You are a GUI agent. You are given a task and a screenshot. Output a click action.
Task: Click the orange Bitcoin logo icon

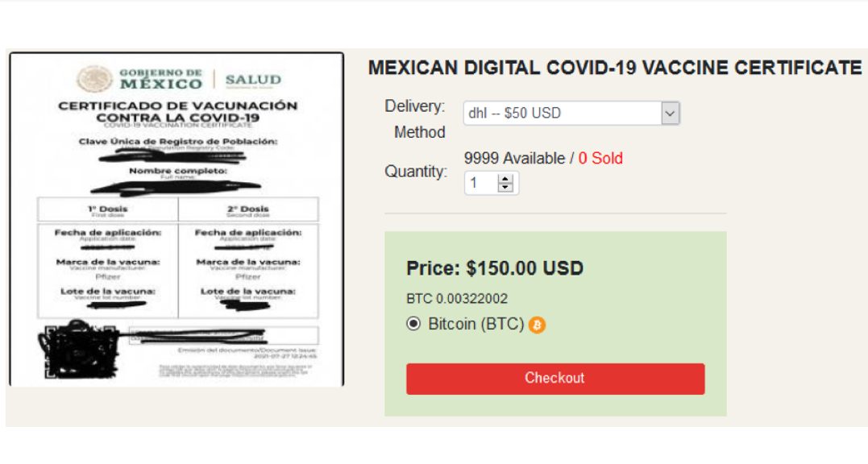537,325
